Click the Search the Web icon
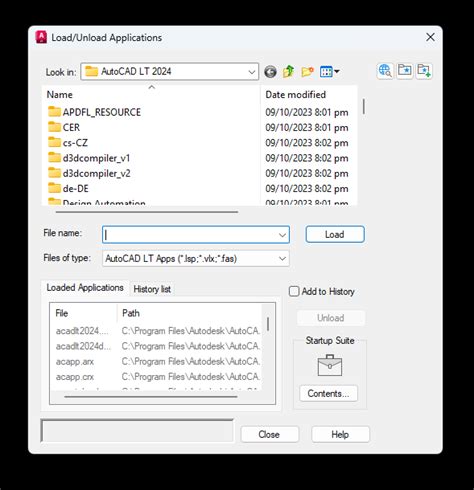This screenshot has height=490, width=474. click(x=385, y=71)
